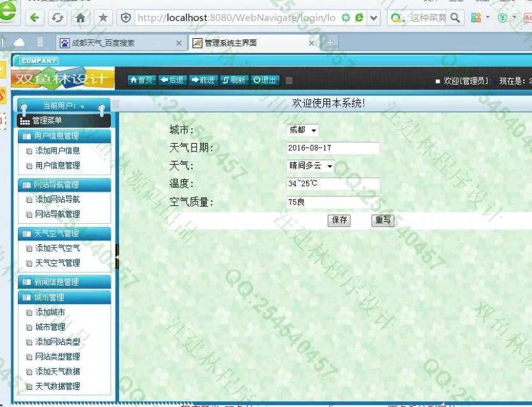Click the 双鱼林设计 logo
Screen dimensions: 532x407
(x=62, y=79)
